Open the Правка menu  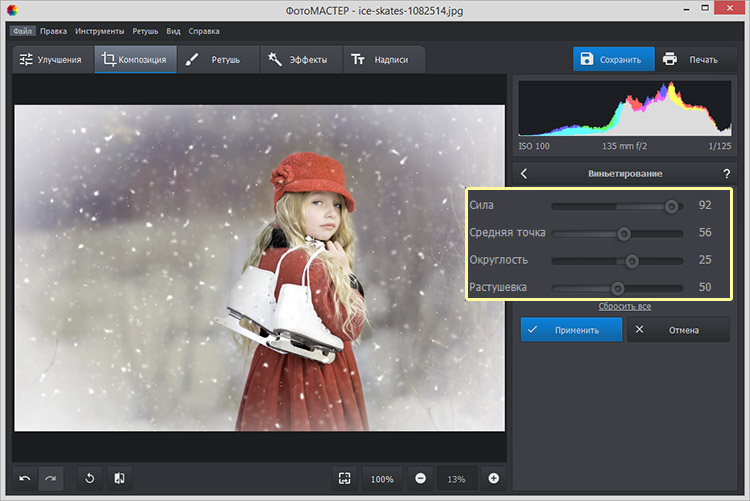(x=53, y=31)
